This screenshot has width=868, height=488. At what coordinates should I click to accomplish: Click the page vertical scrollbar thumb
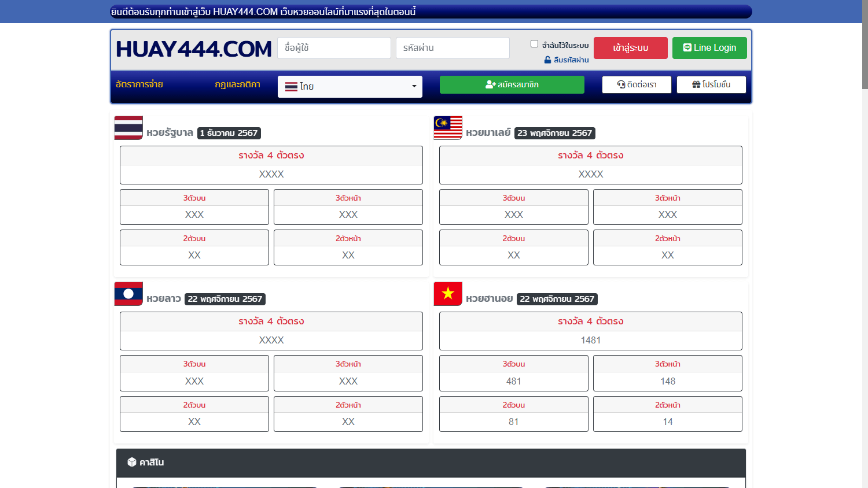coord(865,45)
